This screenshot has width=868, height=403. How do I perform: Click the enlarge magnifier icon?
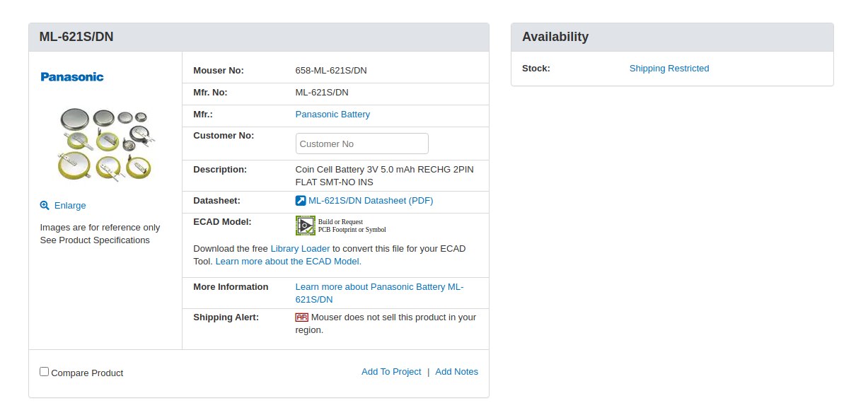45,205
